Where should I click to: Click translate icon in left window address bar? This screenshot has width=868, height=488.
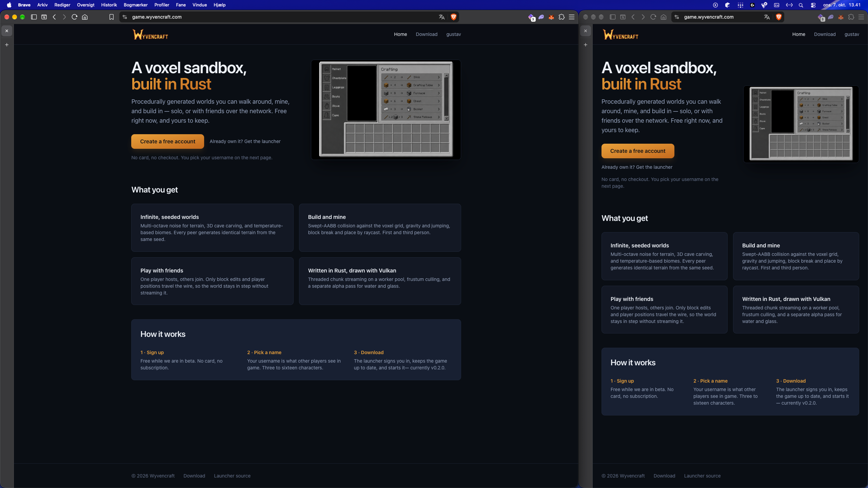coord(441,17)
